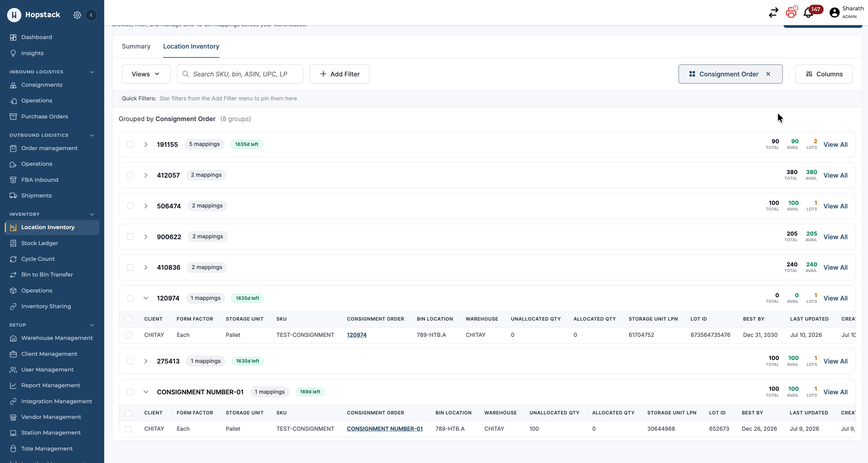Click the 169d left badge
868x463 pixels.
click(x=310, y=392)
